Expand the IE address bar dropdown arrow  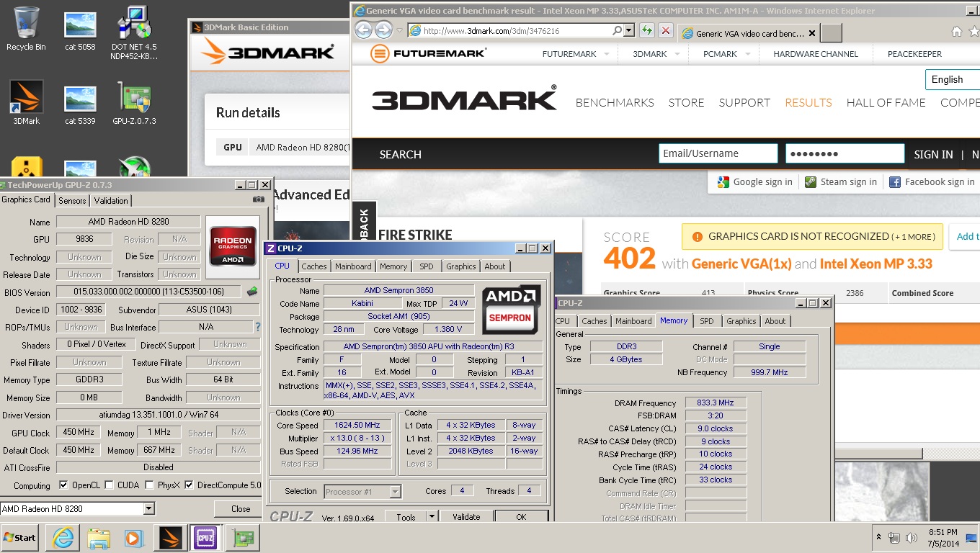click(629, 31)
